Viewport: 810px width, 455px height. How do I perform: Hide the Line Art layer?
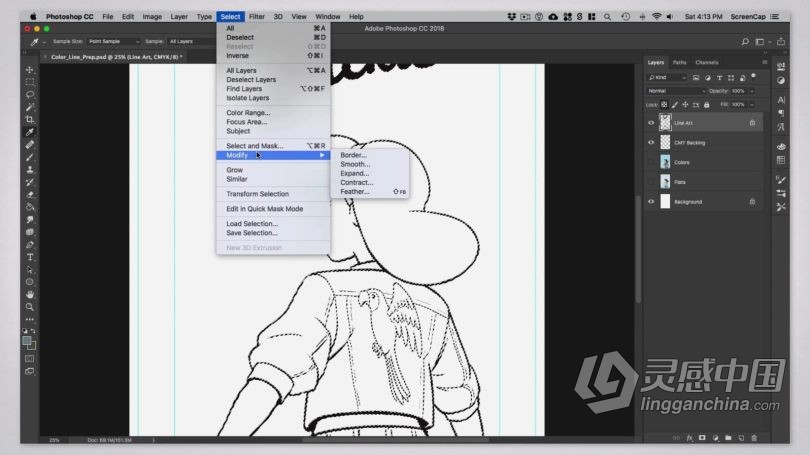coord(651,123)
